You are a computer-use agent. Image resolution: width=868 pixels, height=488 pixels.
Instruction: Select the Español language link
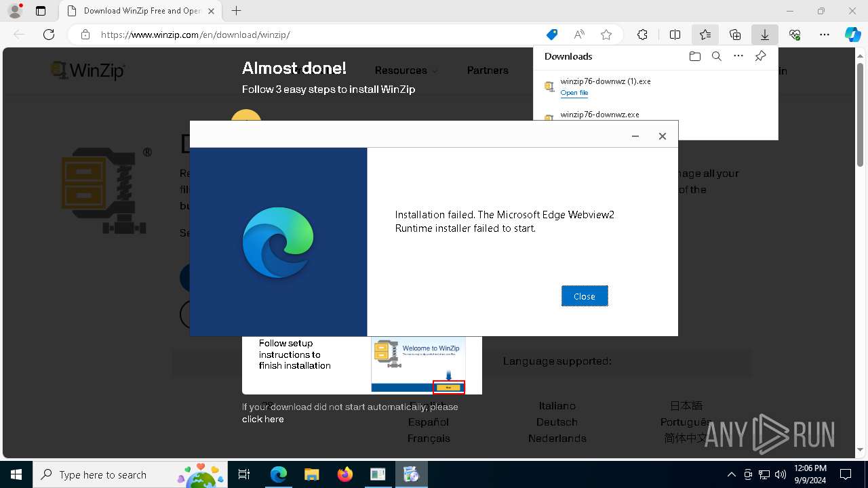pyautogui.click(x=429, y=422)
